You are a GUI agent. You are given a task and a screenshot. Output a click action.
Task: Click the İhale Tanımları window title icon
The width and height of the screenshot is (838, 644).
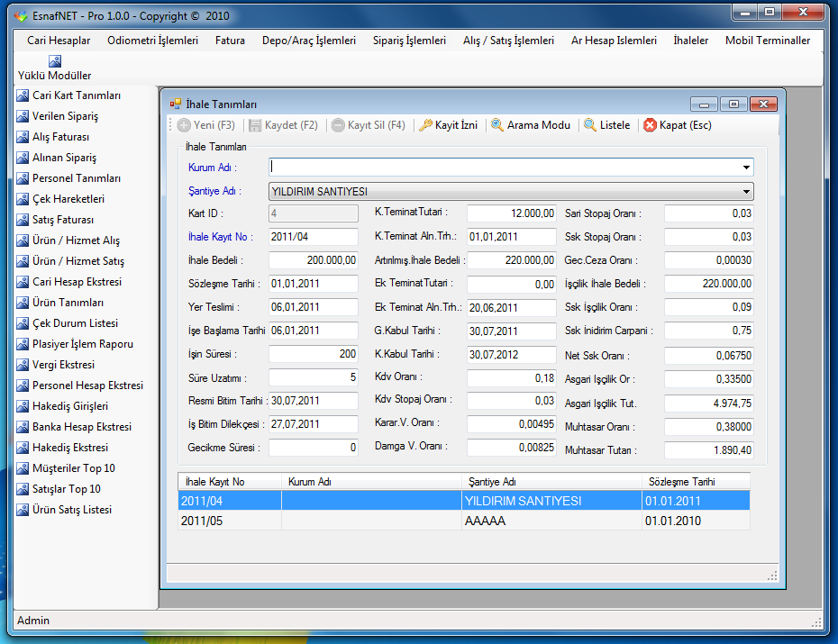coord(176,104)
